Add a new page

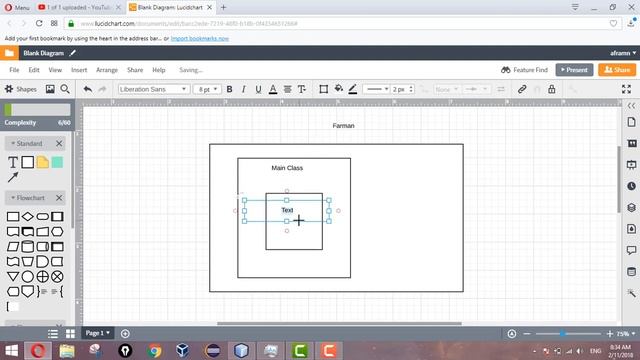(125, 333)
